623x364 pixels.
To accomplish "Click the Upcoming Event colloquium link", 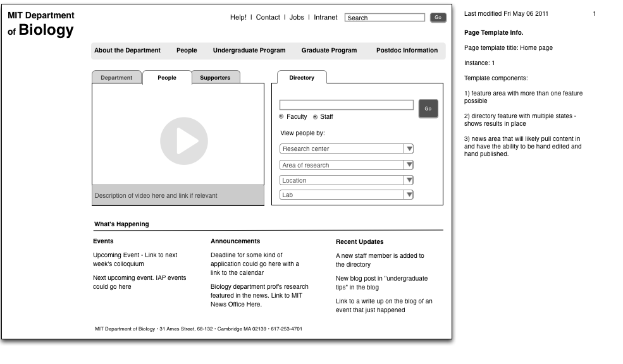I will [135, 259].
